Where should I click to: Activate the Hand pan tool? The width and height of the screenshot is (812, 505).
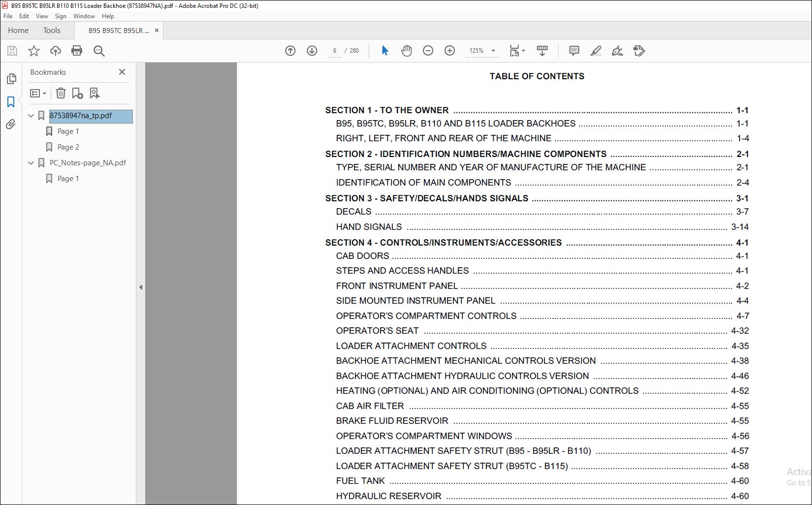[x=406, y=51]
